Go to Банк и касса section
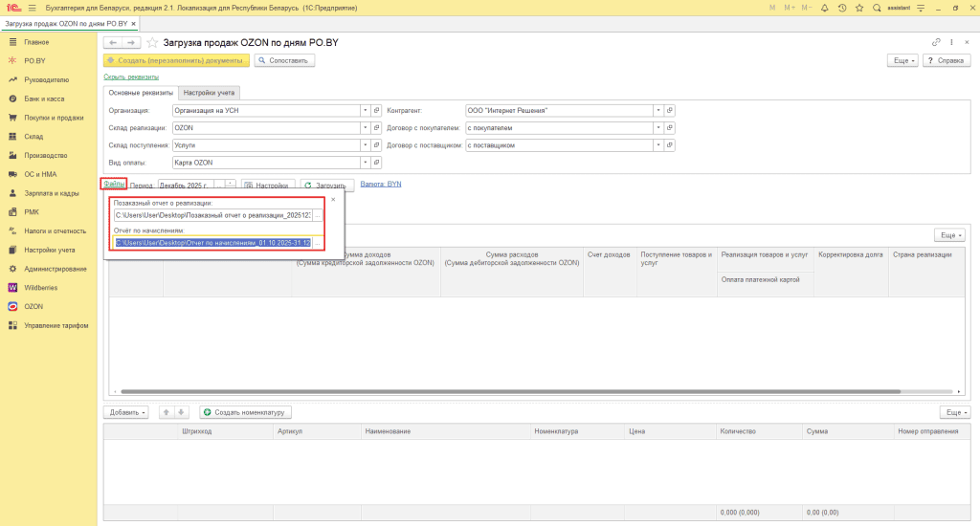The width and height of the screenshot is (980, 526). [44, 99]
